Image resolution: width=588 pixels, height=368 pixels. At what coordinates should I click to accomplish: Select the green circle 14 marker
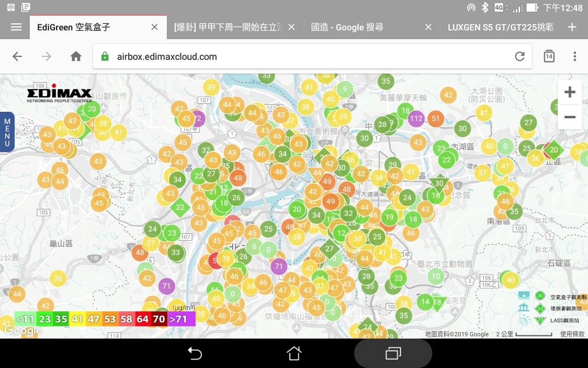coord(425,302)
